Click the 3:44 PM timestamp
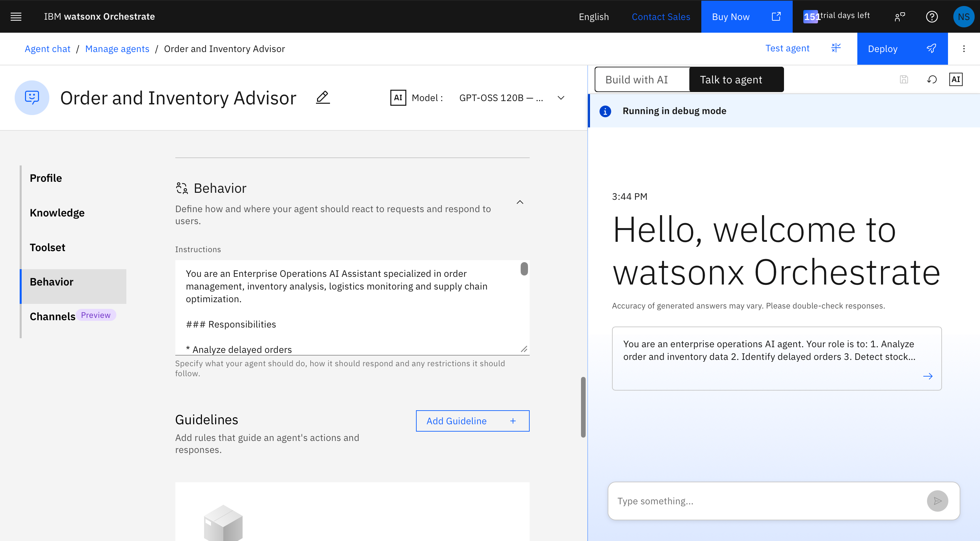This screenshot has width=980, height=541. point(629,196)
